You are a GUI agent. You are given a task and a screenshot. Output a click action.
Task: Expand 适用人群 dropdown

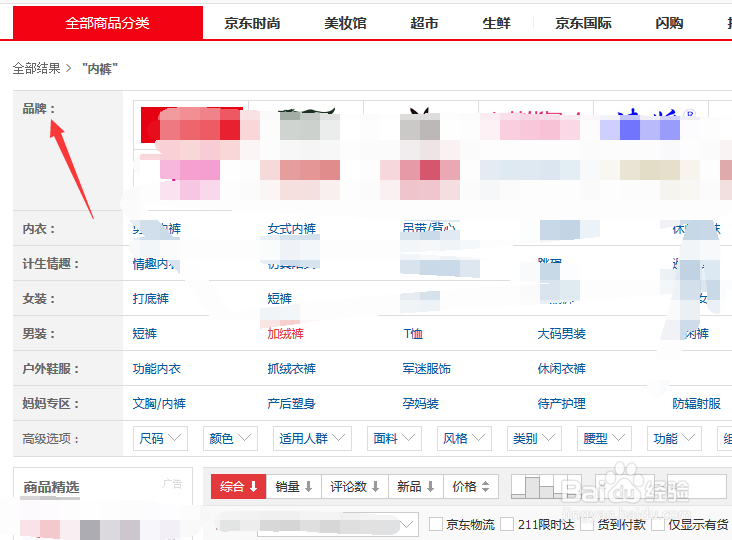click(x=312, y=438)
